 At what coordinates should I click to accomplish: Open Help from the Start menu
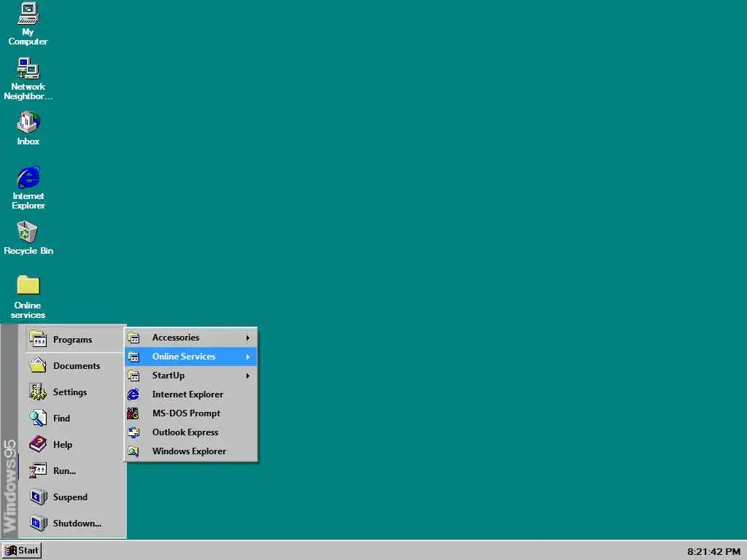[x=75, y=444]
